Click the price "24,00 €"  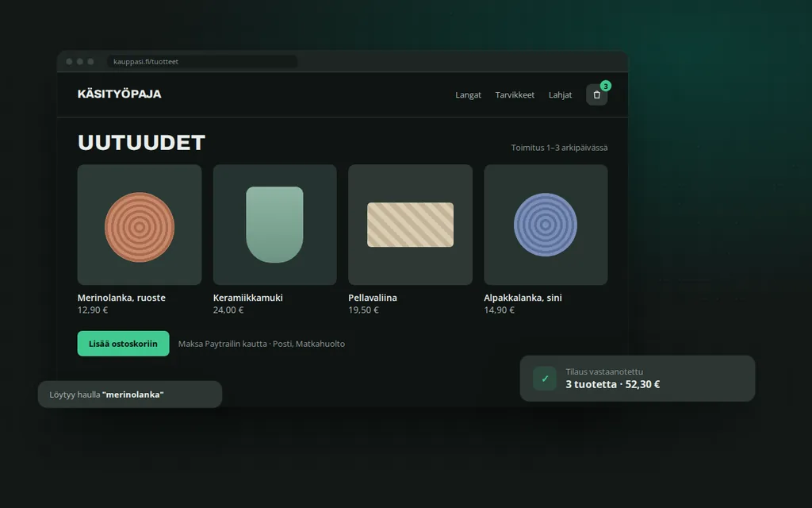click(x=228, y=310)
